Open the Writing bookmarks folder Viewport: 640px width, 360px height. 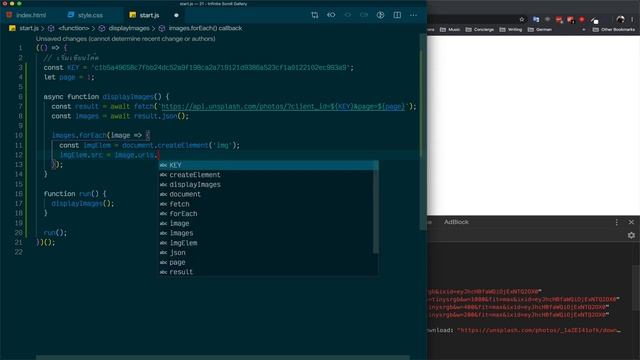click(511, 29)
